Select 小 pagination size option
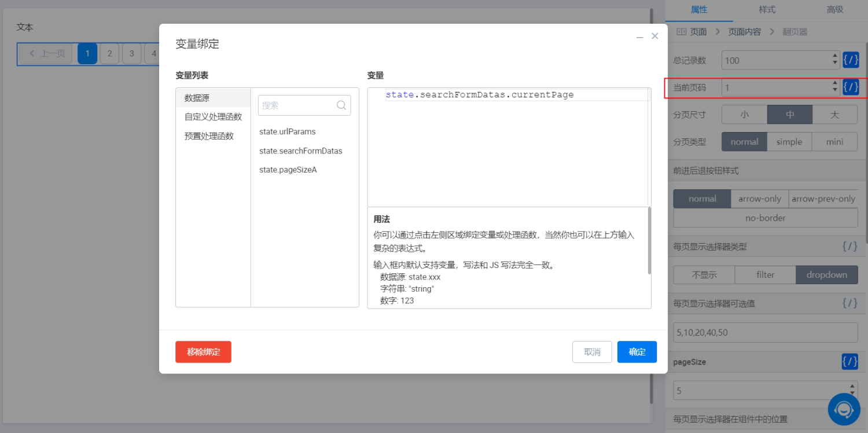The height and width of the screenshot is (433, 868). [x=744, y=115]
